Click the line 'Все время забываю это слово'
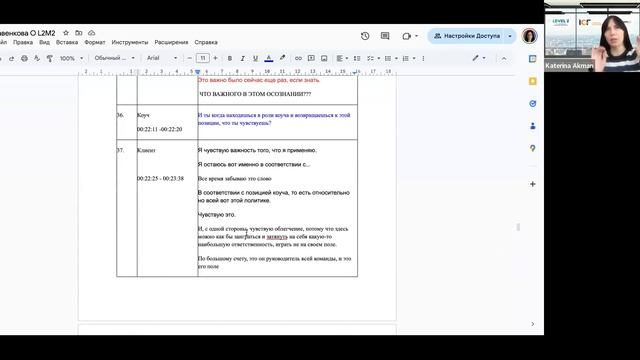640x360 pixels. tap(235, 178)
